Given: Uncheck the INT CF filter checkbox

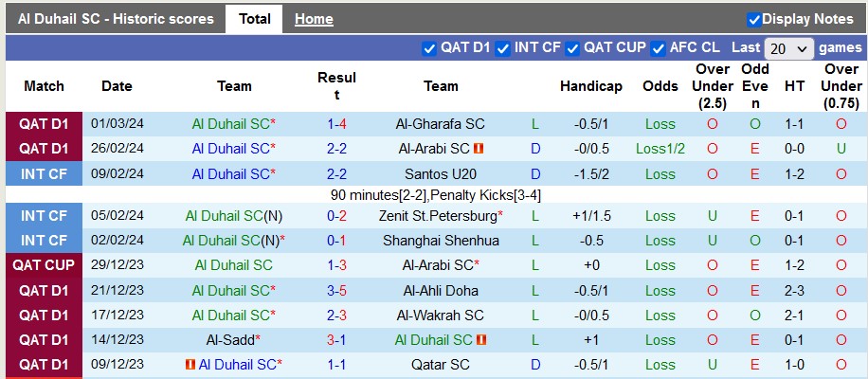Looking at the screenshot, I should click(503, 48).
